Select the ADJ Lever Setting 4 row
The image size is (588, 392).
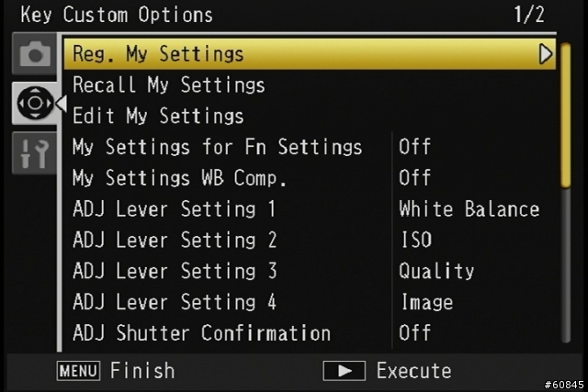click(x=310, y=302)
